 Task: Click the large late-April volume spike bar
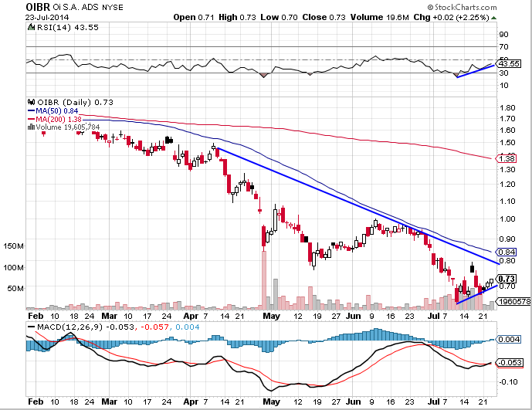coord(264,280)
